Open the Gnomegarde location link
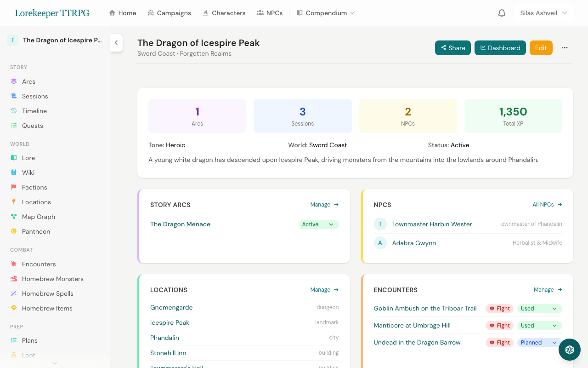The width and height of the screenshot is (588, 368). 171,307
